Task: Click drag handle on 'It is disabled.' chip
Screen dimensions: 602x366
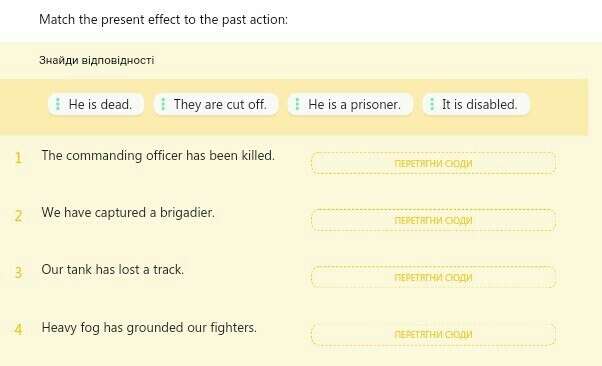Action: [432, 104]
